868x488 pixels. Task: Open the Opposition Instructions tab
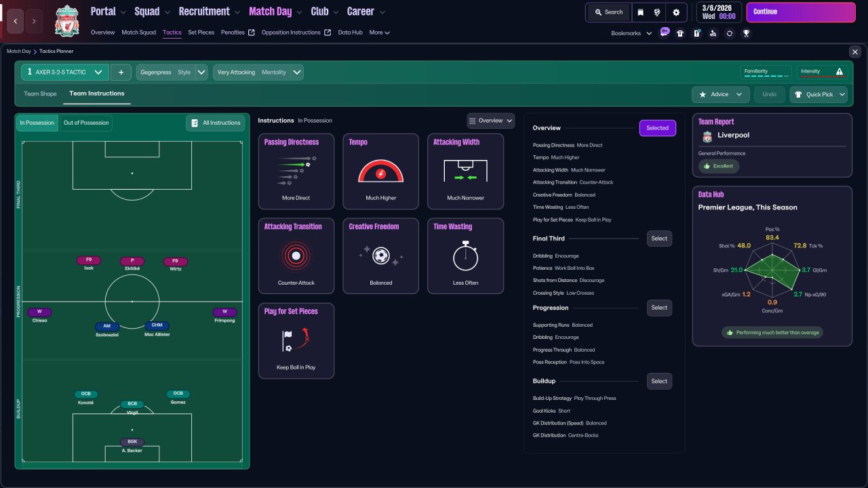tap(296, 33)
